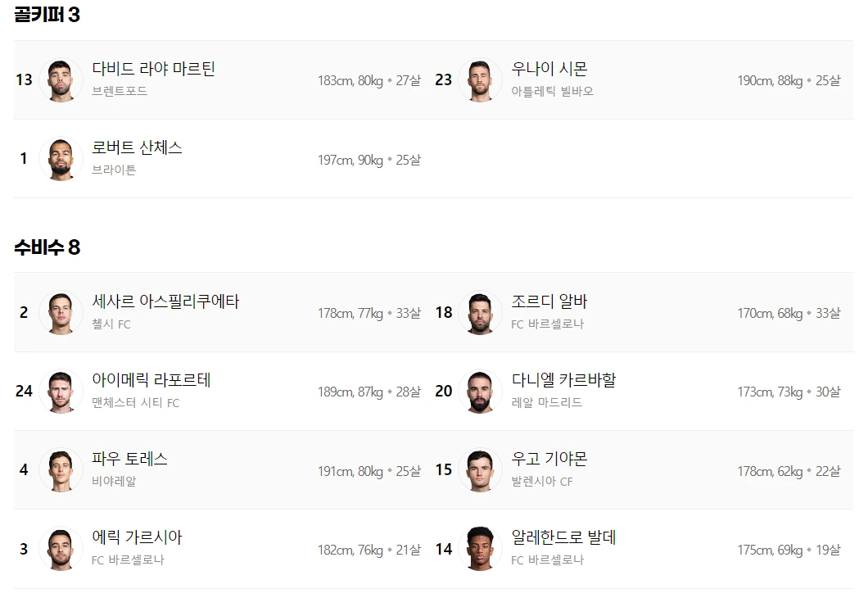The image size is (868, 598).
Task: Open 발렌시아 CF club link
Action: click(x=542, y=482)
